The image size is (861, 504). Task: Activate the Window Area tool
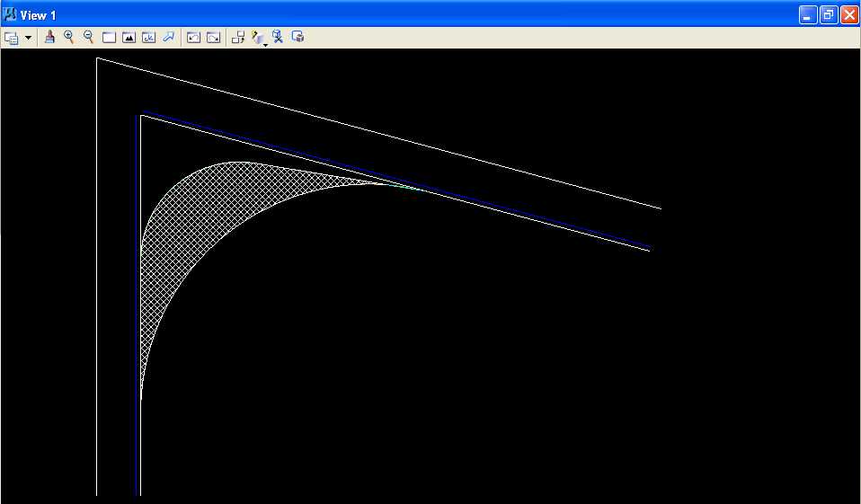(x=109, y=38)
